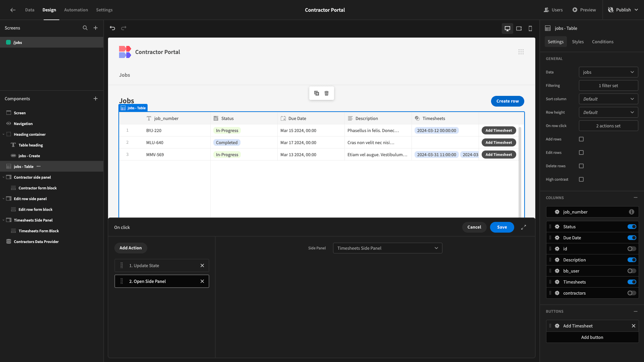Select the Contractors Data Provider component
The image size is (644, 362).
52,242
